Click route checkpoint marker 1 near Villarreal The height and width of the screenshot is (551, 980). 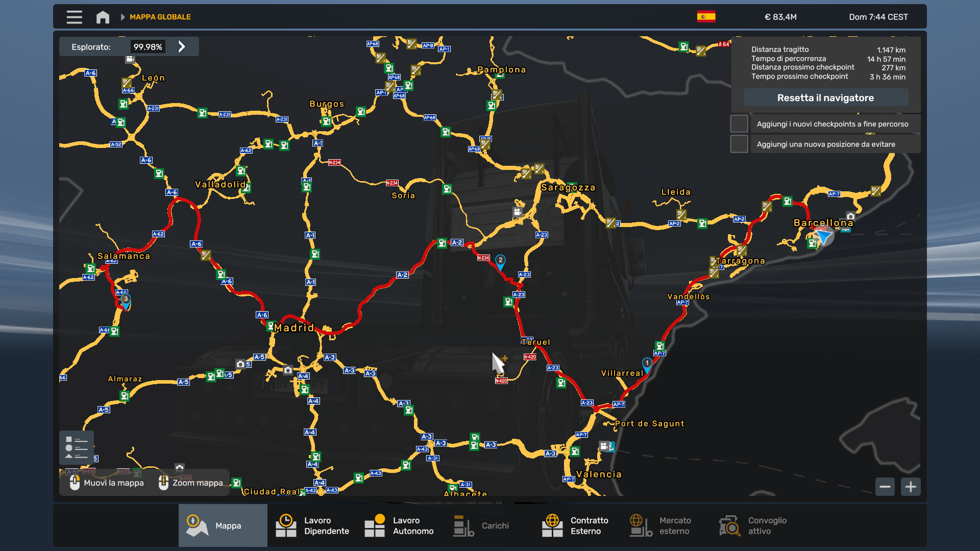[647, 365]
